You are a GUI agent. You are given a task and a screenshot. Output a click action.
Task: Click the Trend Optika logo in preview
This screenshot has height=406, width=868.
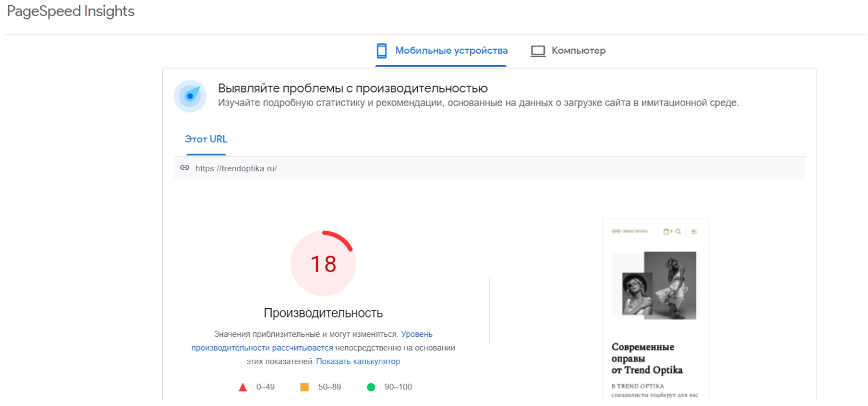630,232
